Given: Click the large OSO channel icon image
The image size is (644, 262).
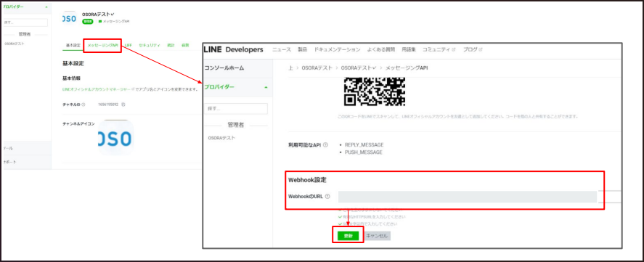Looking at the screenshot, I should (116, 138).
